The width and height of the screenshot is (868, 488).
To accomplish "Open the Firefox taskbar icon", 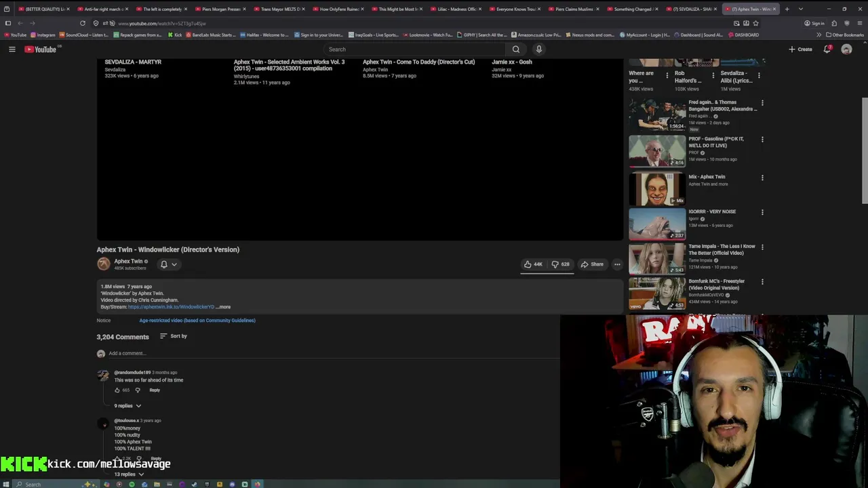I will tap(257, 484).
